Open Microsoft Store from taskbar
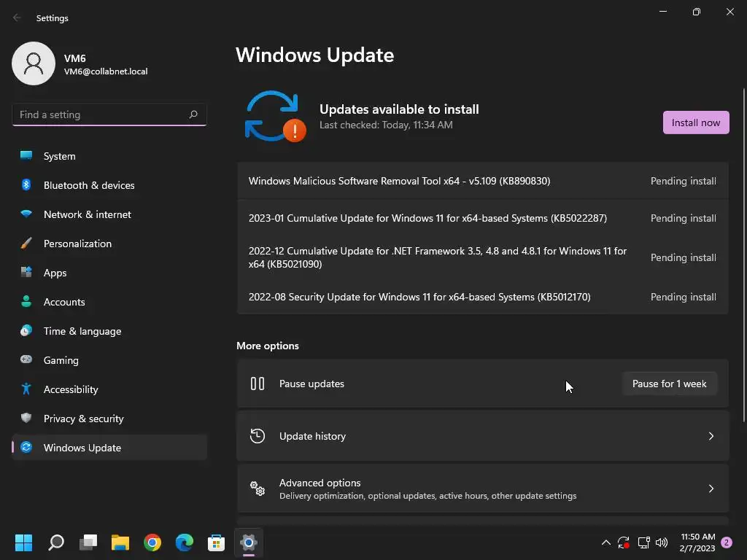This screenshot has height=560, width=747. coord(216,542)
